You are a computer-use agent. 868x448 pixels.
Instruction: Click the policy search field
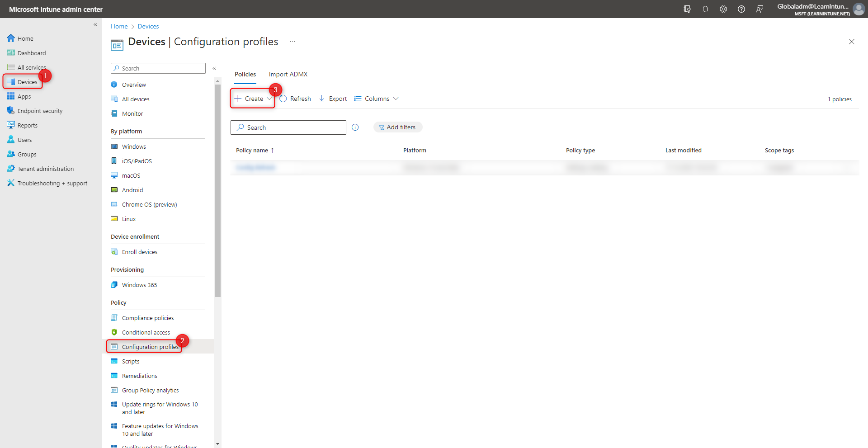tap(288, 127)
